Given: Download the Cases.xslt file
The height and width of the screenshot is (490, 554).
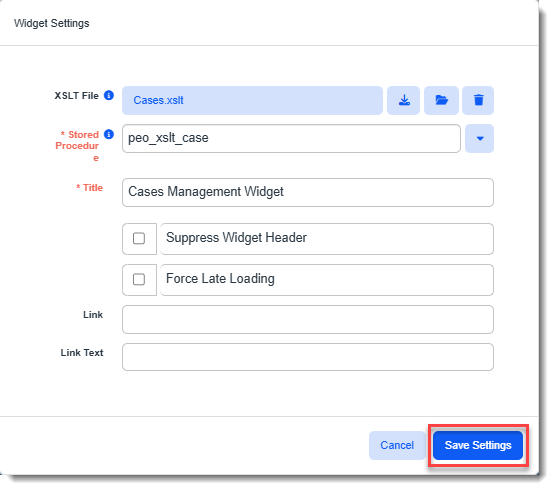Looking at the screenshot, I should pyautogui.click(x=403, y=100).
